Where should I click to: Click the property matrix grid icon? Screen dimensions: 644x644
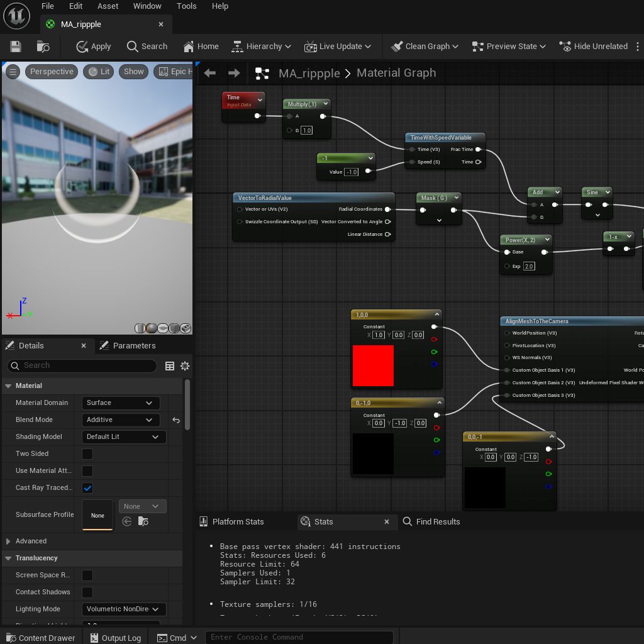169,366
